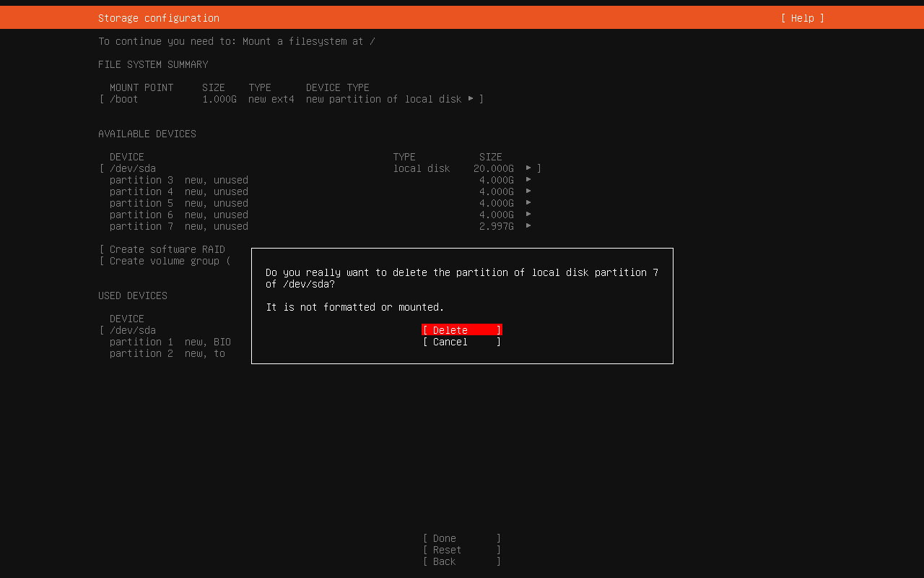Select Create software RAID option
The height and width of the screenshot is (578, 924).
167,249
